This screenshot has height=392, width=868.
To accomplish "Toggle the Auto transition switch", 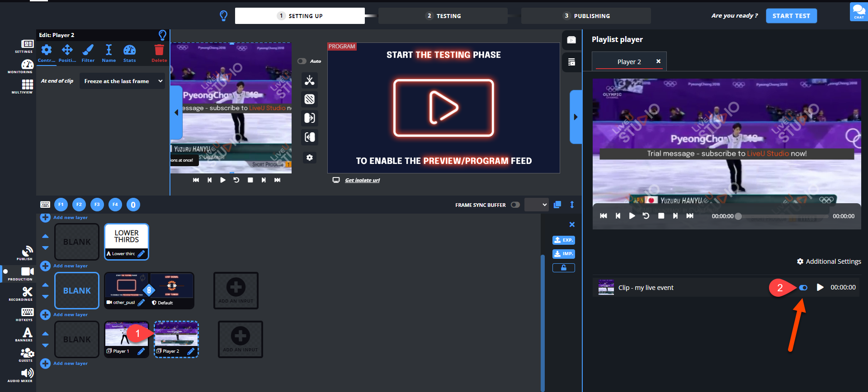I will point(302,61).
